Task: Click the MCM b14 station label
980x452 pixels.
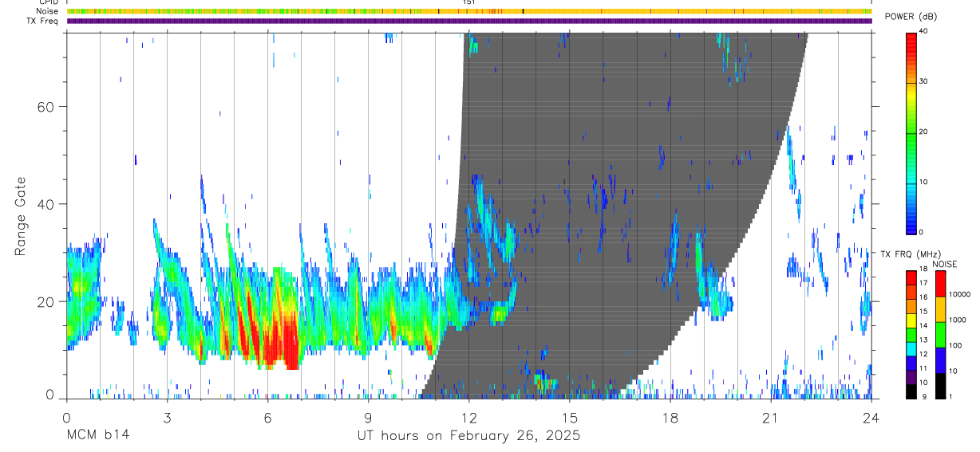Action: pos(97,436)
